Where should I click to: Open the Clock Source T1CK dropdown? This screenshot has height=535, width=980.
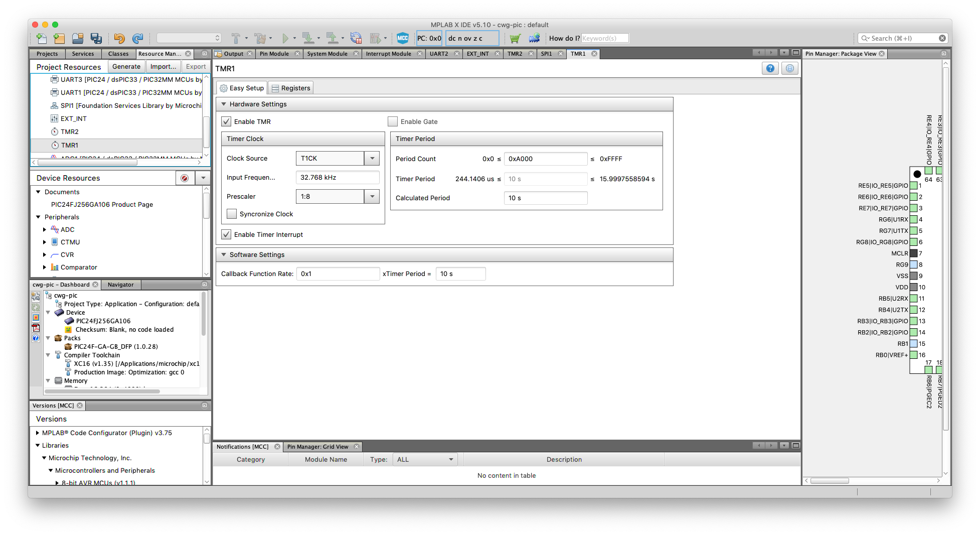coord(338,158)
